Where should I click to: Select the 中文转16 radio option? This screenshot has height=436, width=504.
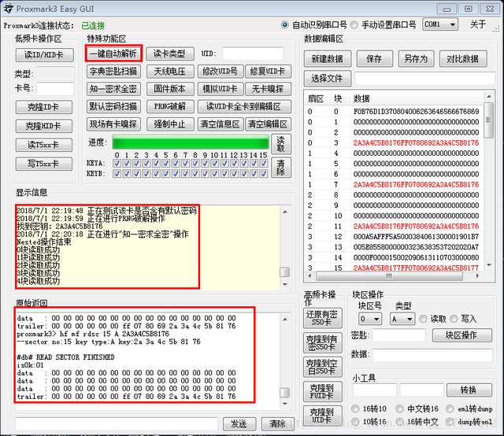pos(399,408)
